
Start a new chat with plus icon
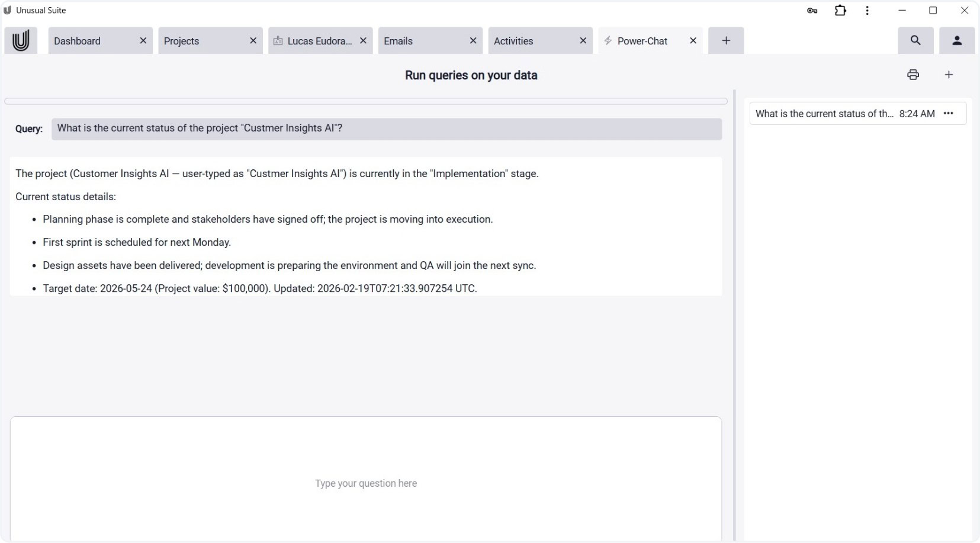949,75
